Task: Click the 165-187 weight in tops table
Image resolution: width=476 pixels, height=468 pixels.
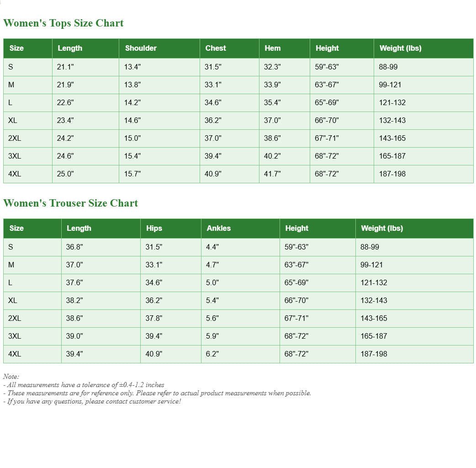Action: pyautogui.click(x=392, y=156)
